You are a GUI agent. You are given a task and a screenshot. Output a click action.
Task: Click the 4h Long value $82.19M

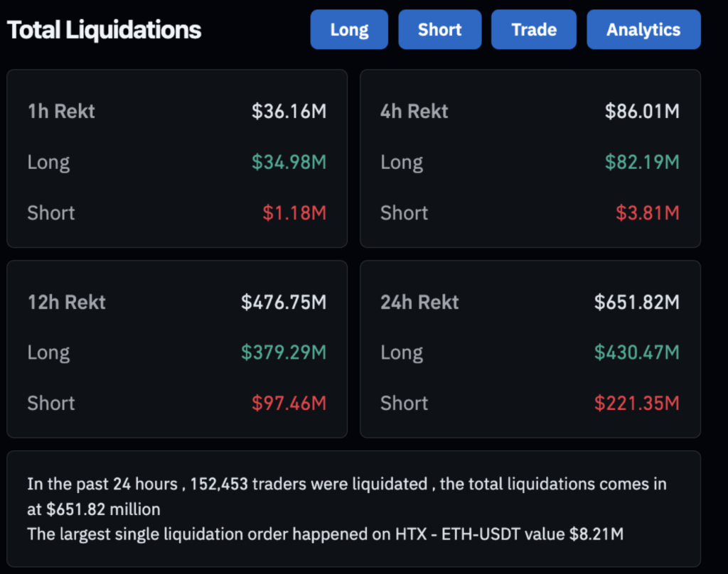click(642, 162)
